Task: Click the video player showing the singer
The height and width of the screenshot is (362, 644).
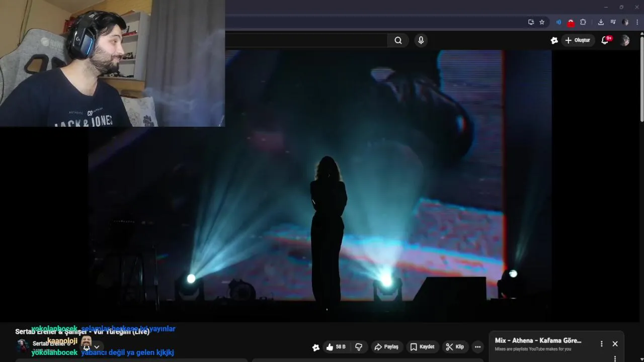Action: pos(320,186)
